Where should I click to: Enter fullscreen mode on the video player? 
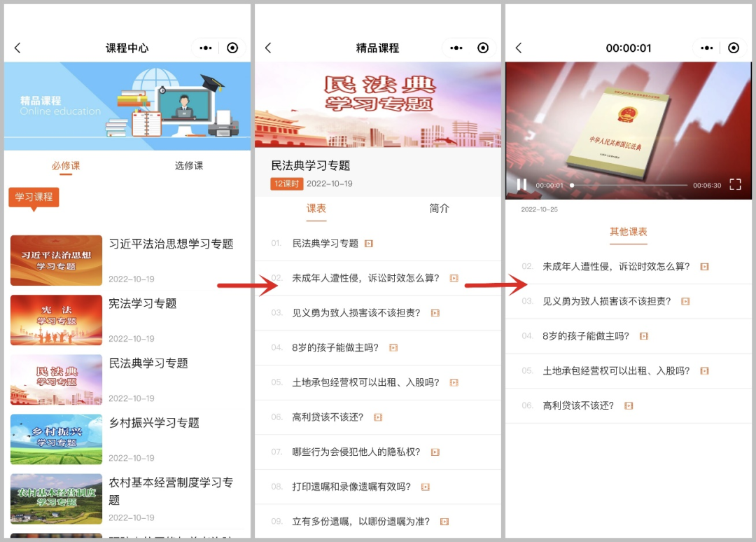[735, 185]
